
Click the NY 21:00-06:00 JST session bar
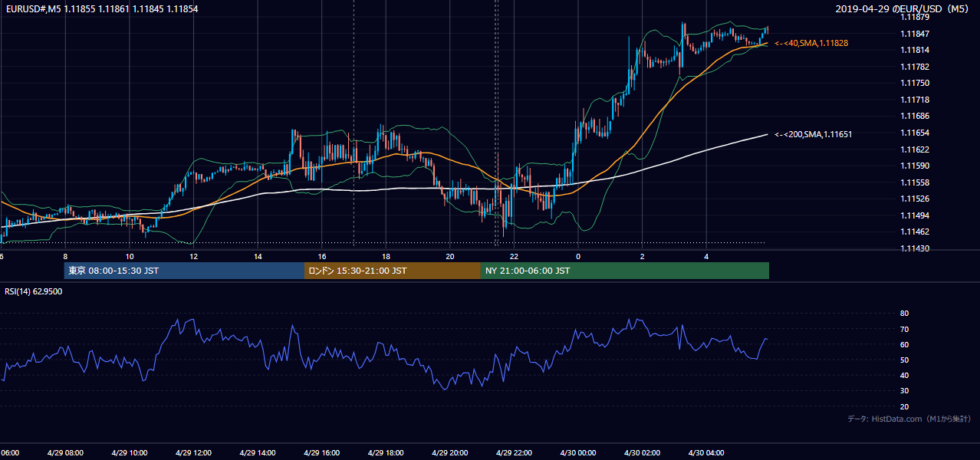pyautogui.click(x=625, y=271)
